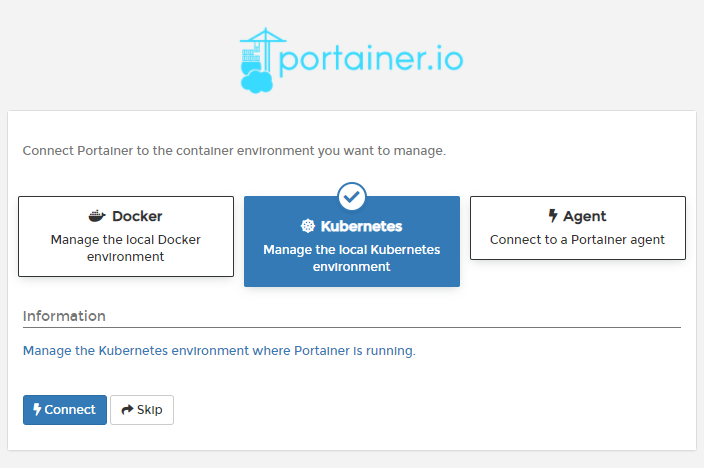
Task: Click 'Manage the local Kubernetes environment' description
Action: (x=352, y=258)
